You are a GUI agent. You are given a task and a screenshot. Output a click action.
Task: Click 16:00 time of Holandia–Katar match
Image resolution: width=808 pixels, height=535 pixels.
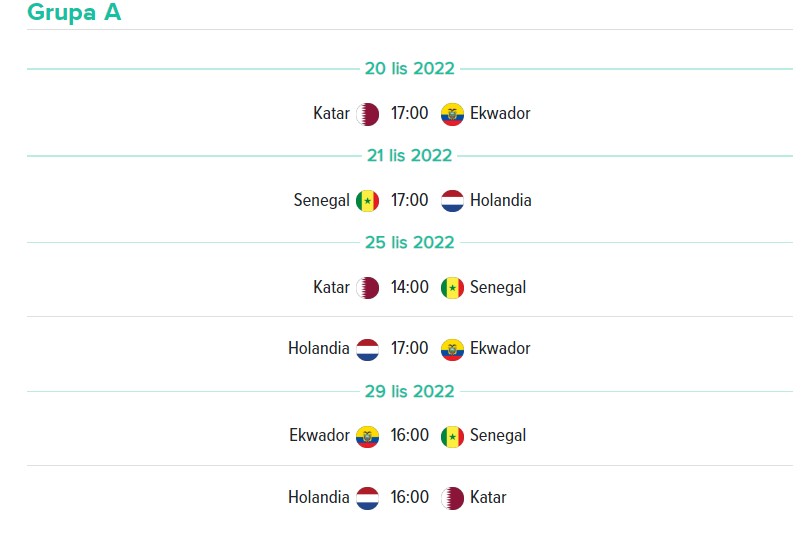click(410, 497)
